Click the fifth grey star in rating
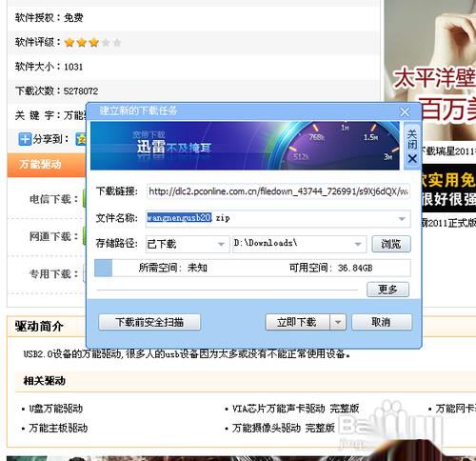This screenshot has height=461, width=476. (117, 42)
